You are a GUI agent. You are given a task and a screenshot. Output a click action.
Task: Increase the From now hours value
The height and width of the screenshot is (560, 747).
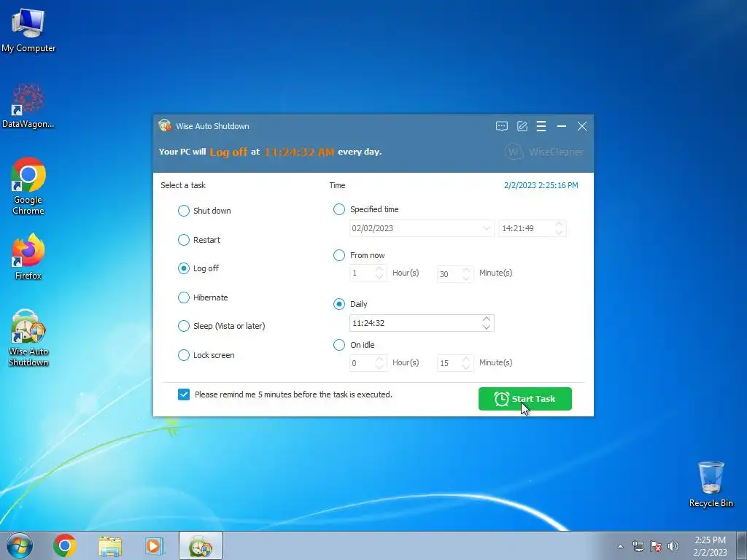coord(379,269)
